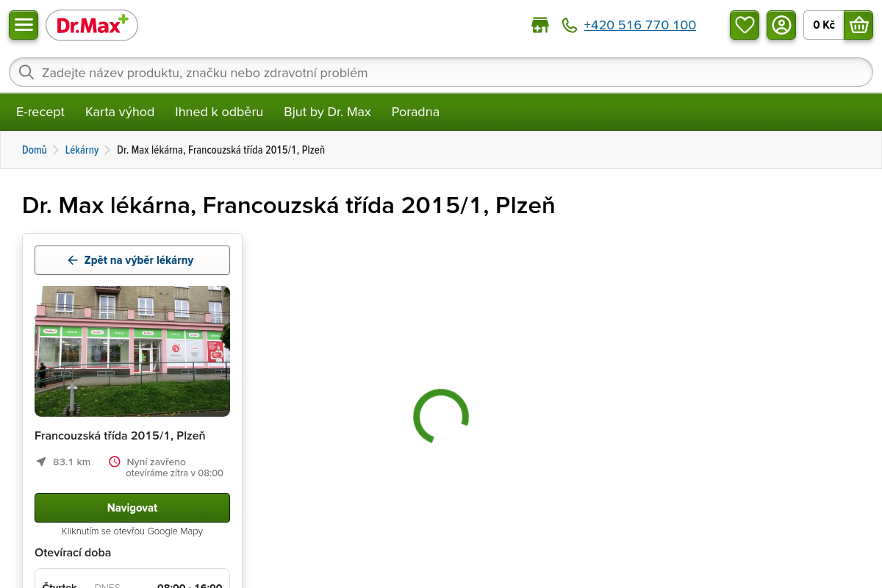This screenshot has width=882, height=588.
Task: Open the pharmacy finder store icon
Action: [540, 25]
